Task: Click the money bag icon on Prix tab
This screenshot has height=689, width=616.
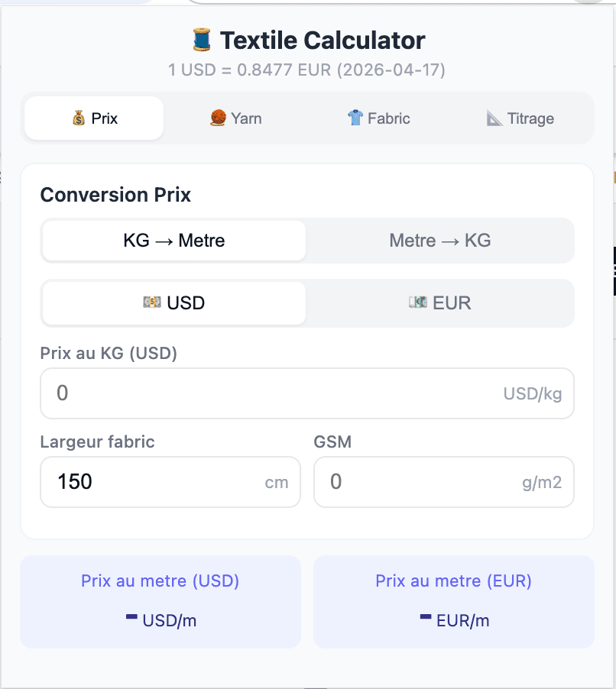Action: [x=76, y=118]
